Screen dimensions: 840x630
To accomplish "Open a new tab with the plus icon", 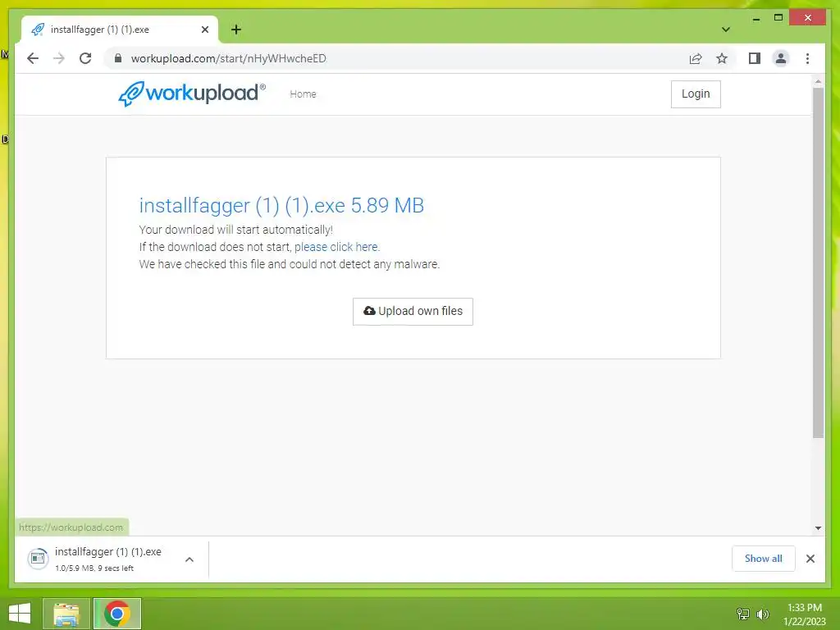I will coord(236,30).
